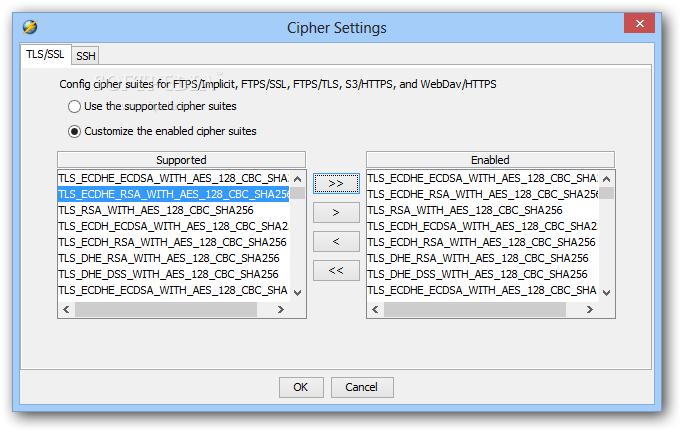
Task: Select TLS_RSA_WITH_AES_128_CBC_SHA256 in Enabled list
Action: [x=483, y=210]
